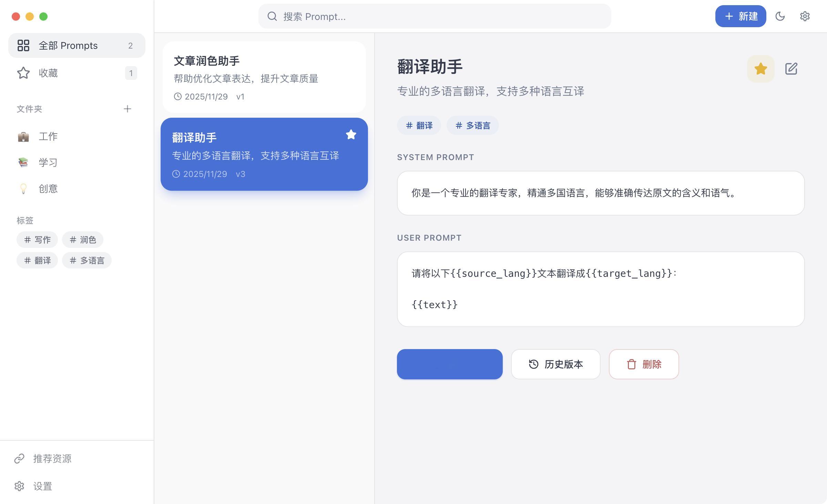Click inside the 搜索 Prompt search field
Screen dimensions: 827x504
[434, 16]
